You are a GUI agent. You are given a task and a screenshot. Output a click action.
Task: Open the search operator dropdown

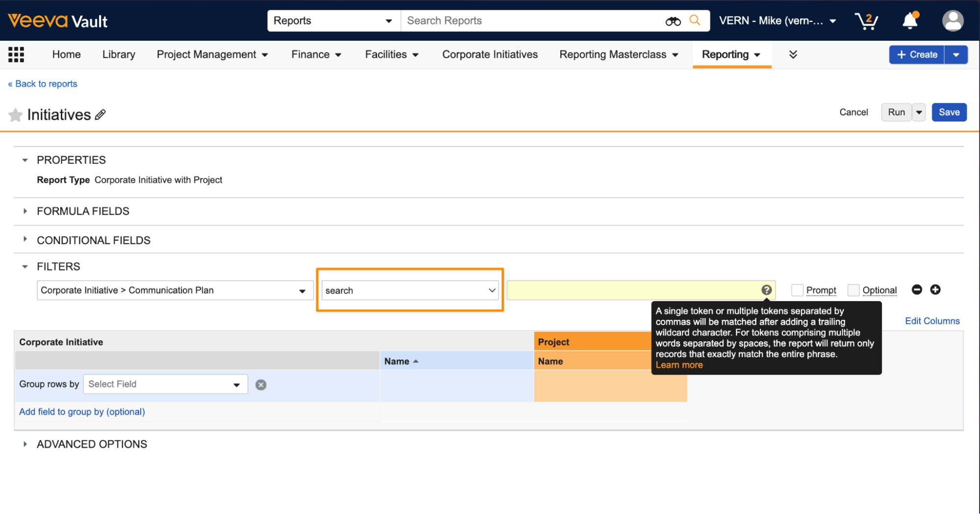point(410,290)
